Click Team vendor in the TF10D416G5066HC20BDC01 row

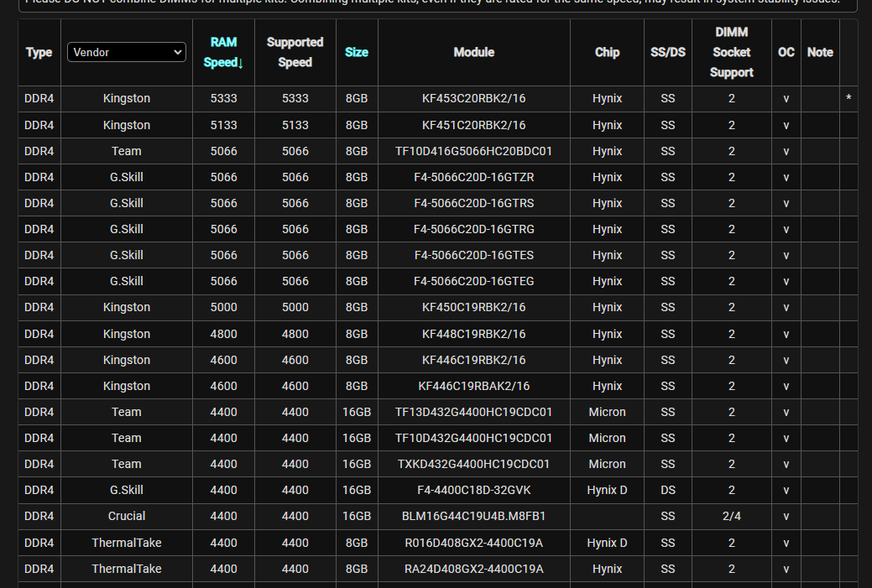pyautogui.click(x=126, y=151)
